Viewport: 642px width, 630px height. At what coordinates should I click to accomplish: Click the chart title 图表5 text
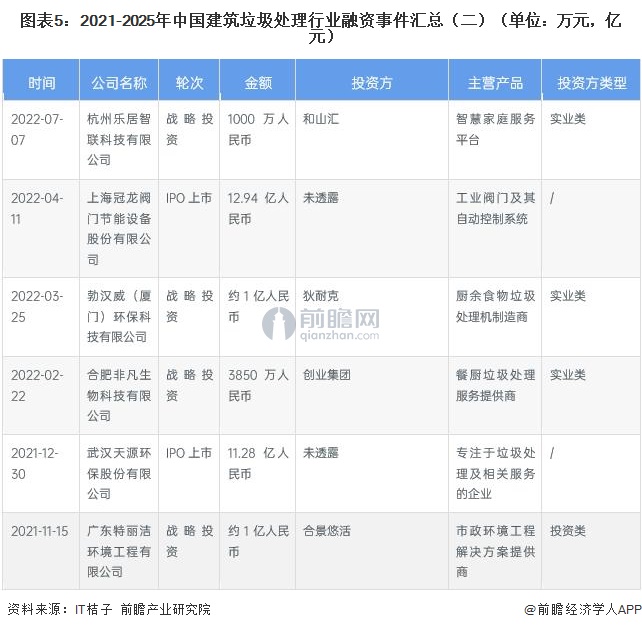tap(321, 28)
